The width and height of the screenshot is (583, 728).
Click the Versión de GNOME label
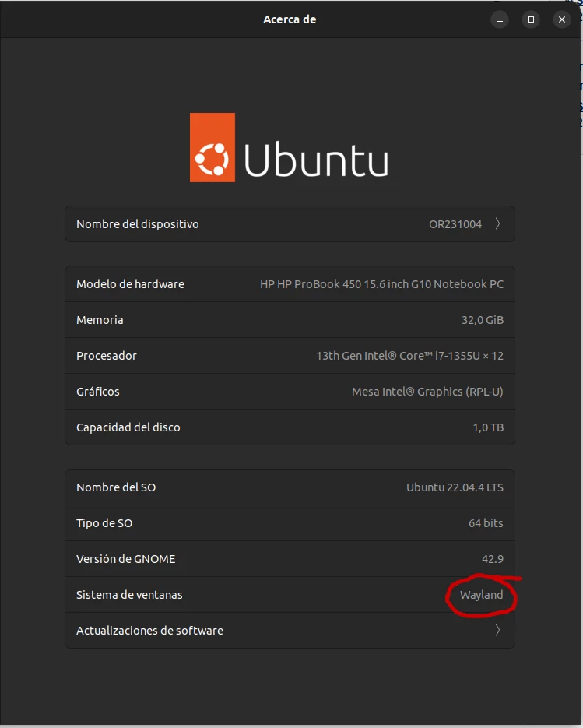(x=126, y=558)
